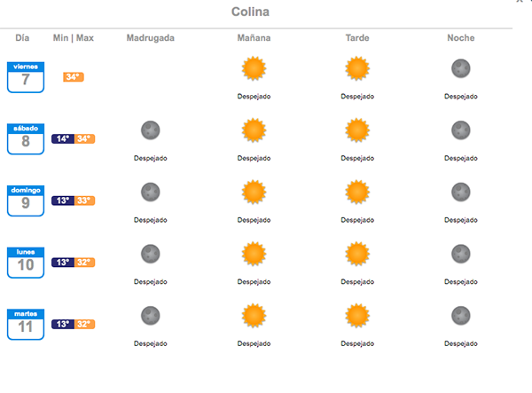
Task: Click the 14° minimum badge for sábado
Action: tap(63, 138)
